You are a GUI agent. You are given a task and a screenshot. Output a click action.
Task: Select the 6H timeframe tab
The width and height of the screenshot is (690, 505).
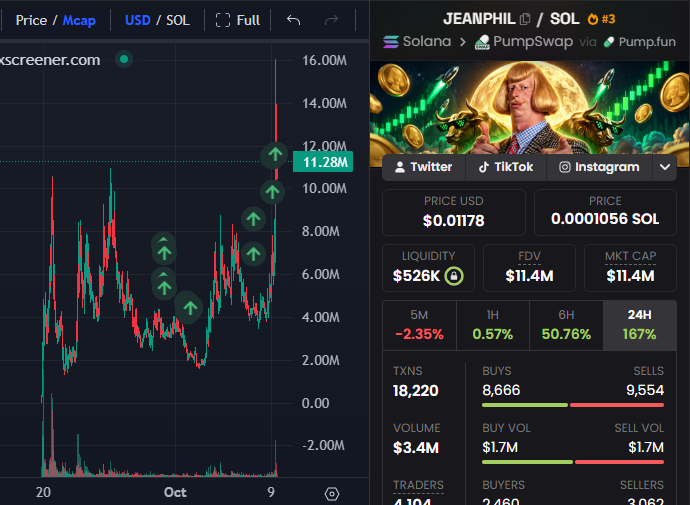pos(566,326)
